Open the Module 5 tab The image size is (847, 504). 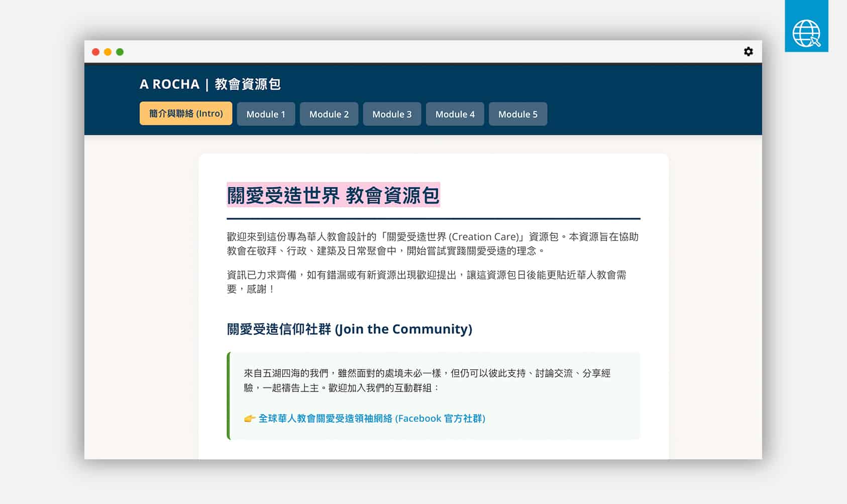coord(518,114)
